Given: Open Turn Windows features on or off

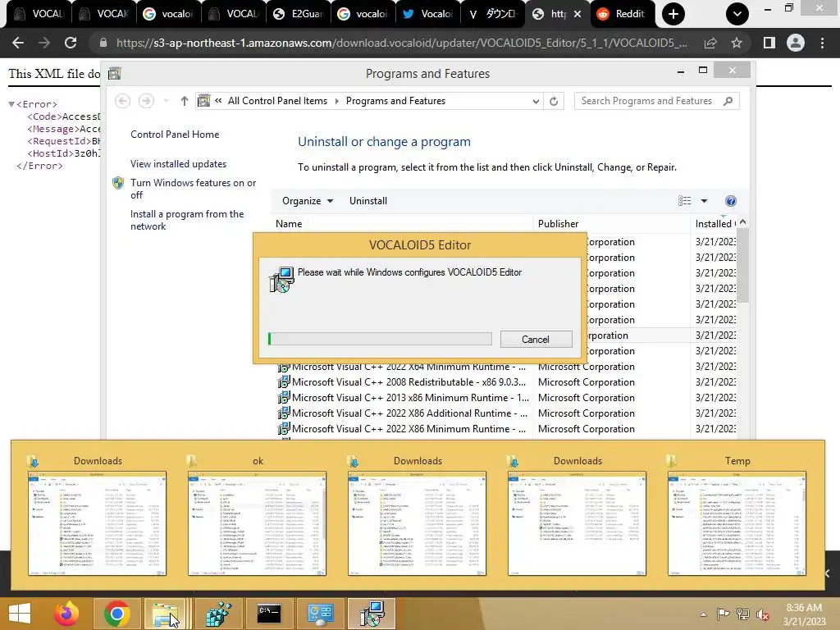Looking at the screenshot, I should point(194,189).
